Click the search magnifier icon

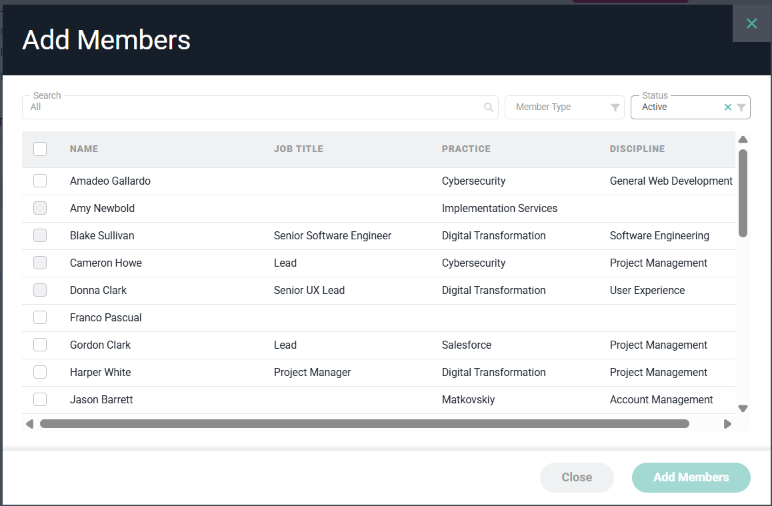point(488,107)
